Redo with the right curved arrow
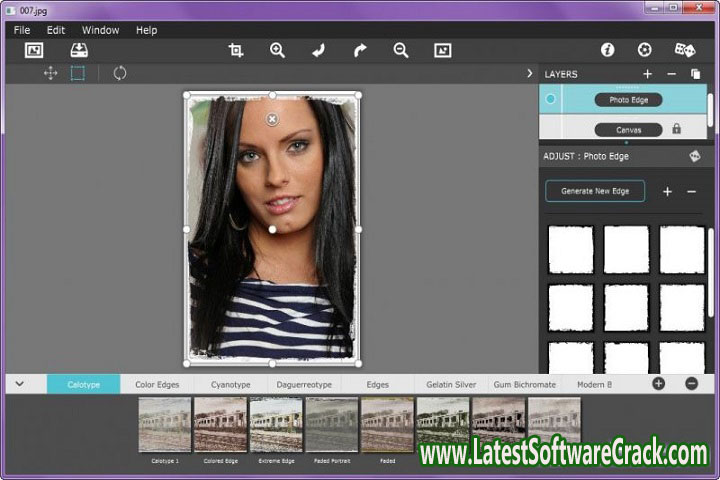The image size is (720, 480). coord(360,50)
